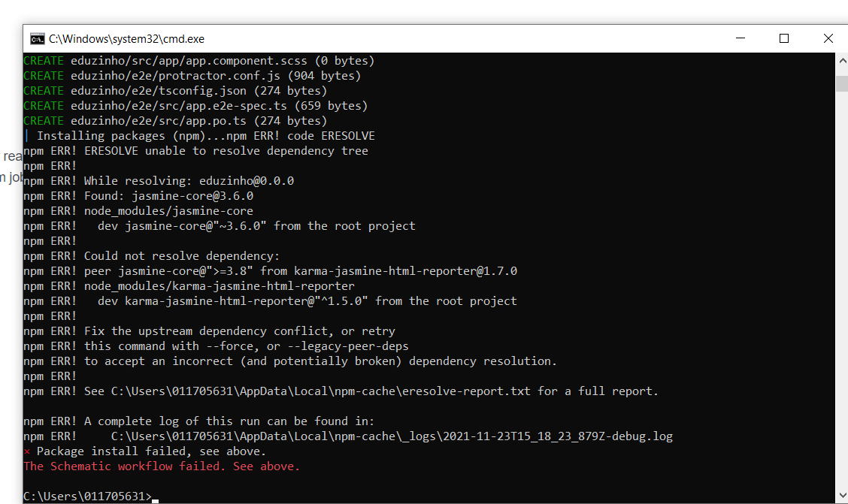This screenshot has width=848, height=504.
Task: Click the C:\Windows\system32\cmd.exe title text
Action: pos(126,39)
